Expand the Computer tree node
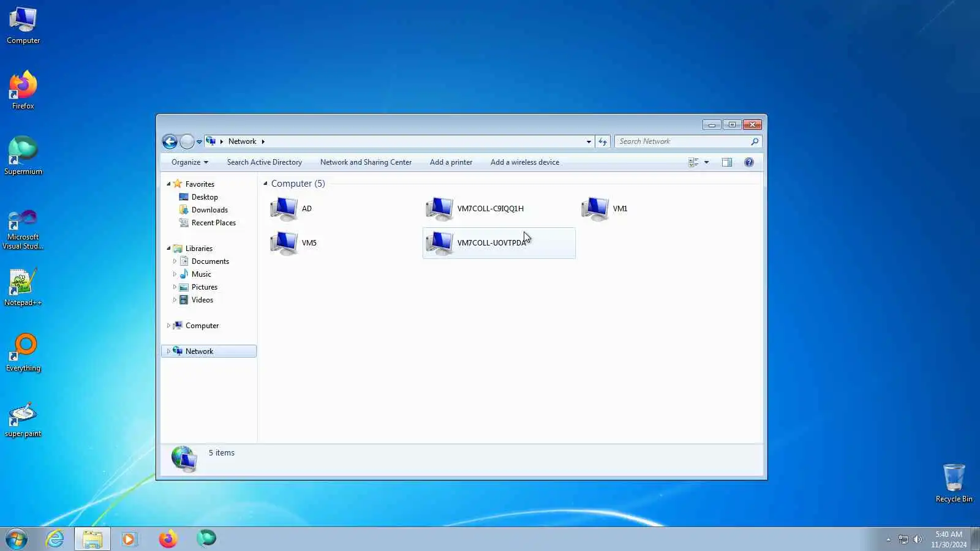980x551 pixels. (x=168, y=326)
